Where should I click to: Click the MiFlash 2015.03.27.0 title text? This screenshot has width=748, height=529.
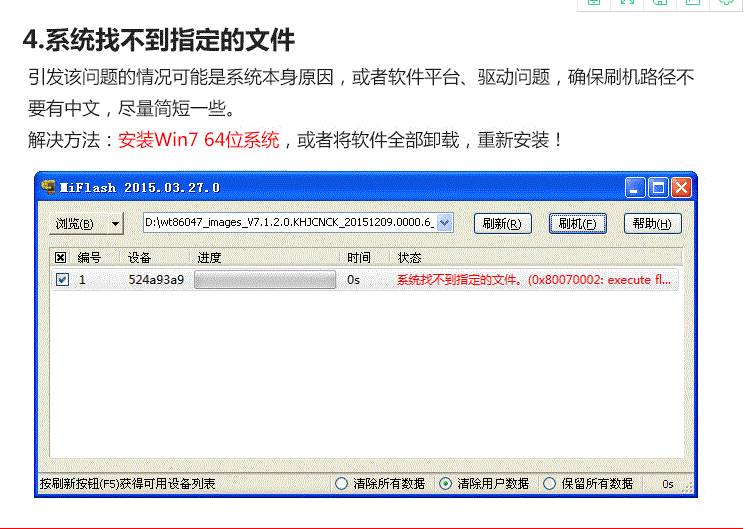point(140,187)
